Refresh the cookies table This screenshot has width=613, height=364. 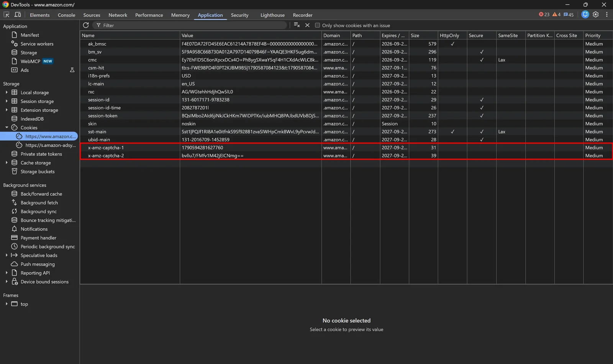click(x=86, y=25)
